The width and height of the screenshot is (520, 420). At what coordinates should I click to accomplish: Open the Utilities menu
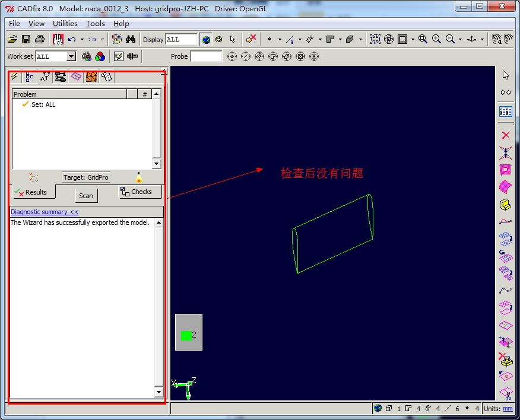65,24
